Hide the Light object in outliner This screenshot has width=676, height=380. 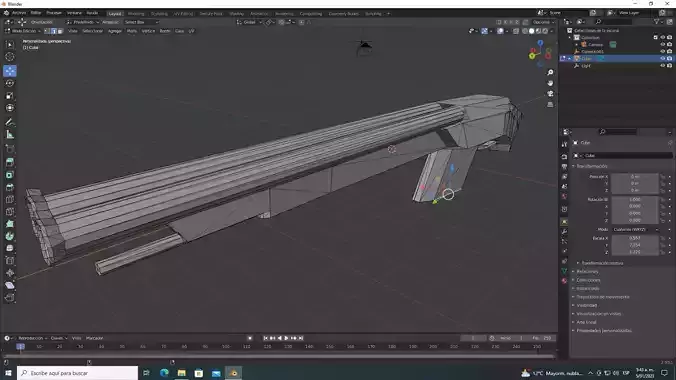[x=663, y=66]
